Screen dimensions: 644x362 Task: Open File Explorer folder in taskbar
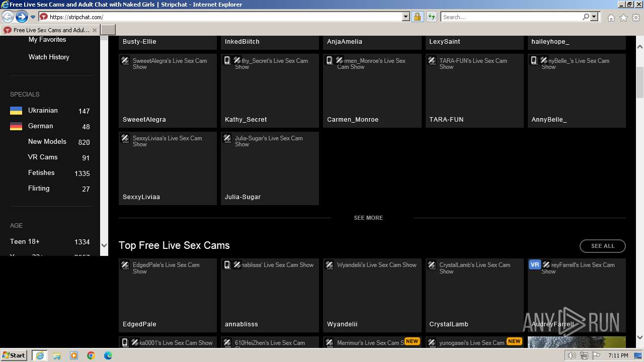coord(57,355)
